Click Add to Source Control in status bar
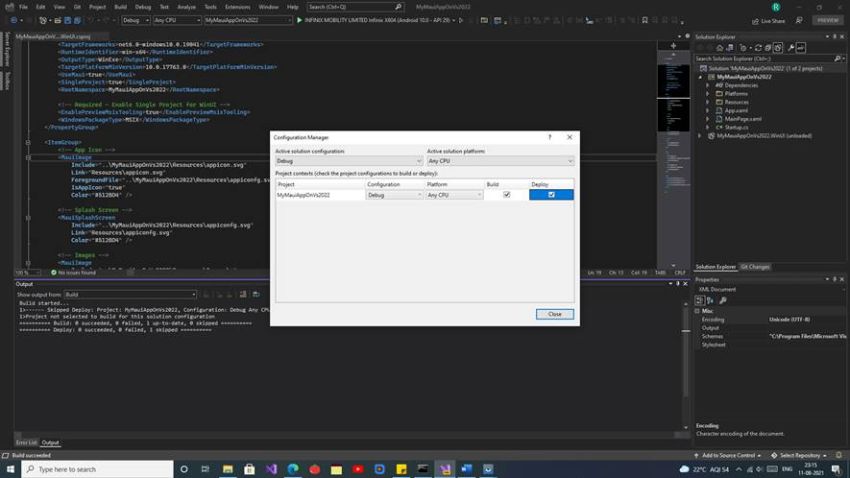The height and width of the screenshot is (478, 850). 727,456
